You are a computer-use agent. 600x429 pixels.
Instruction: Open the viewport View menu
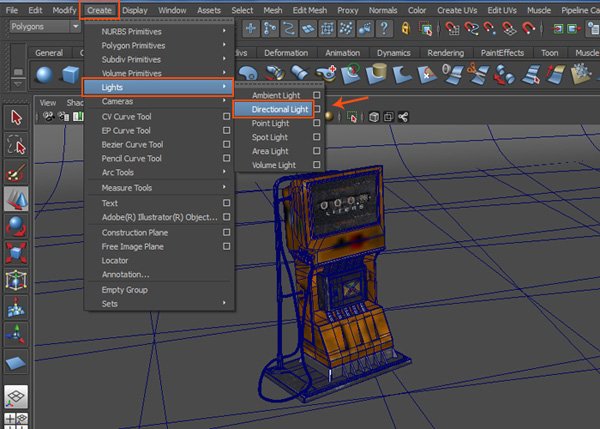(47, 103)
